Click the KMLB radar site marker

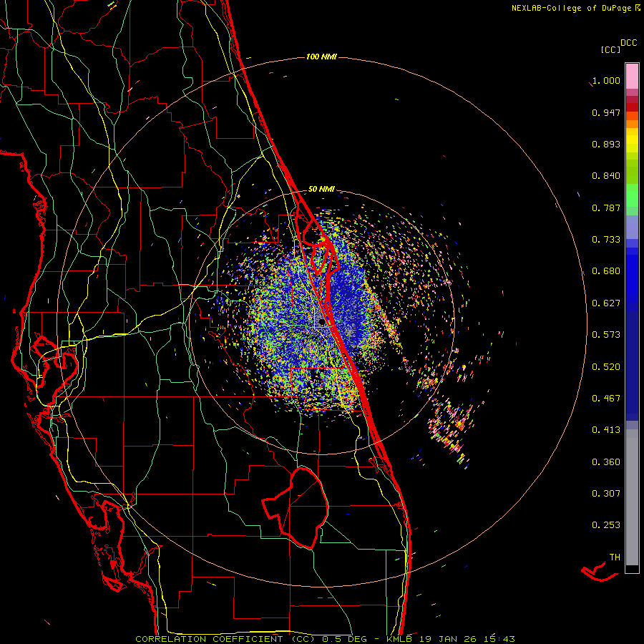point(322,323)
